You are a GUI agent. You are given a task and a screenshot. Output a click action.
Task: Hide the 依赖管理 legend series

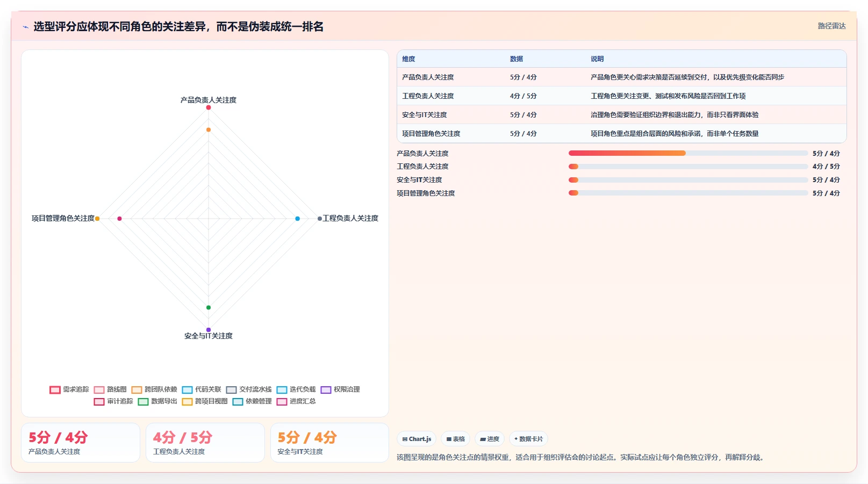[252, 401]
